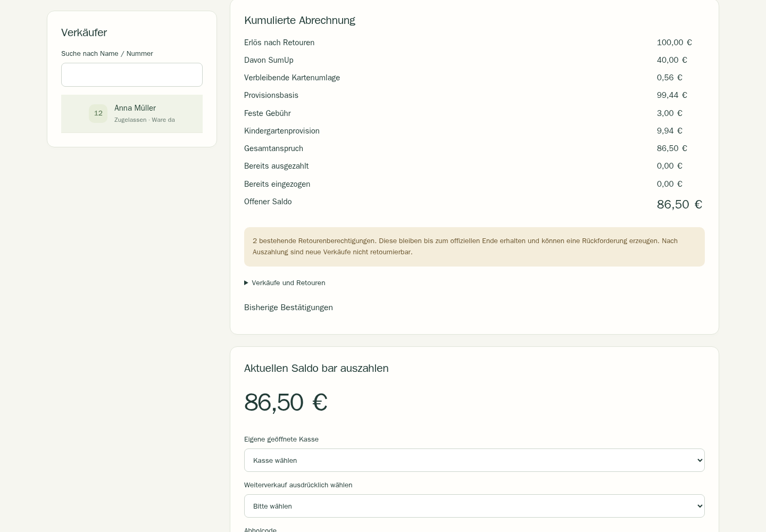Click the Kindergartenprovision label
Screen dimensions: 766x532
pyautogui.click(x=282, y=131)
